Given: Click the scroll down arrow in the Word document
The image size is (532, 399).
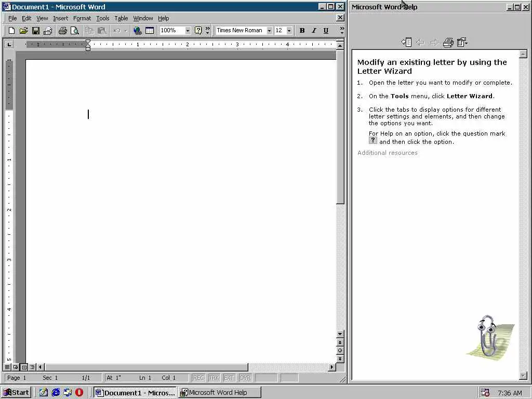Looking at the screenshot, I should (340, 334).
